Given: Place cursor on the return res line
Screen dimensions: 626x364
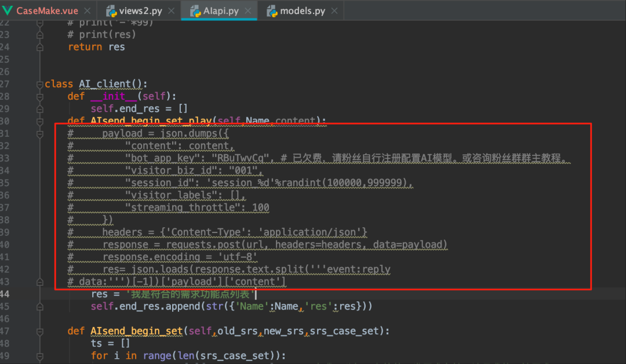Looking at the screenshot, I should (96, 47).
